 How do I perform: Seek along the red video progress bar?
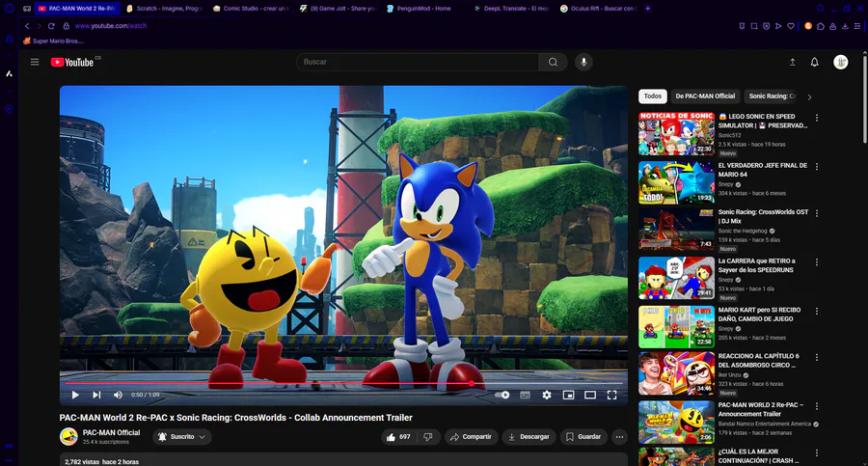[343, 383]
